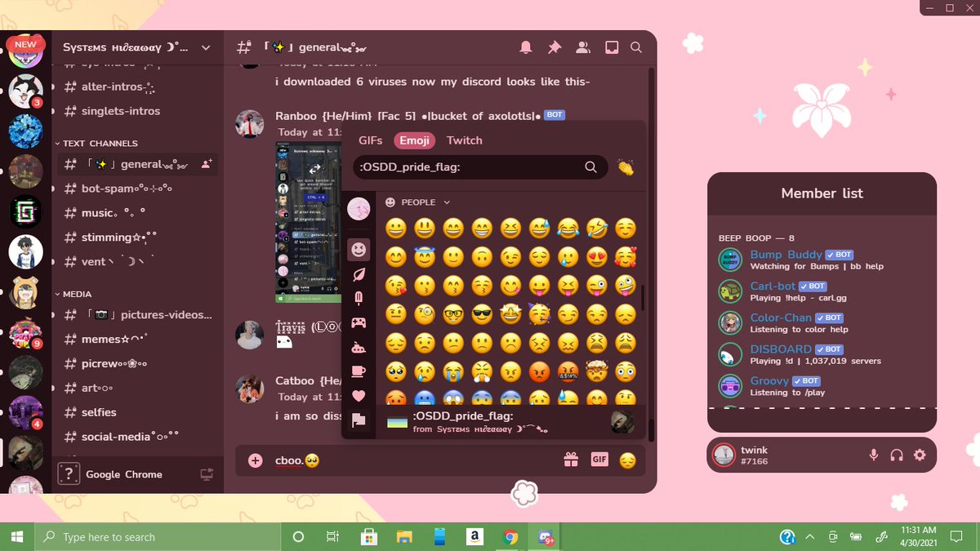The height and width of the screenshot is (551, 980).
Task: Pick the heart eyes emoji
Action: [x=597, y=257]
